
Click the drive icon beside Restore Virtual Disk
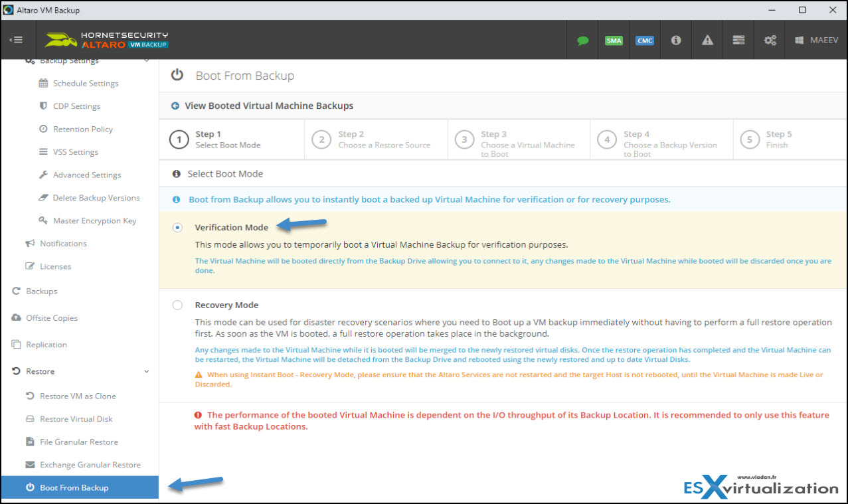(30, 419)
